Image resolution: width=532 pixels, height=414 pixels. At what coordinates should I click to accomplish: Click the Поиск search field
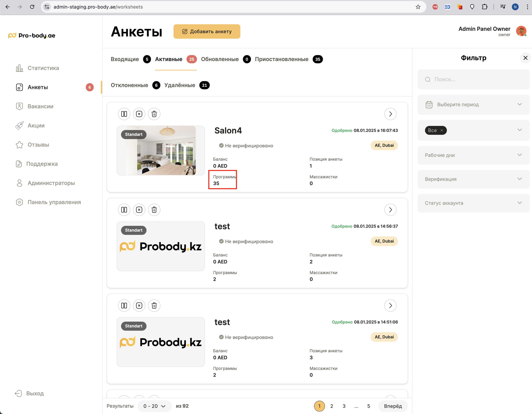tap(474, 79)
